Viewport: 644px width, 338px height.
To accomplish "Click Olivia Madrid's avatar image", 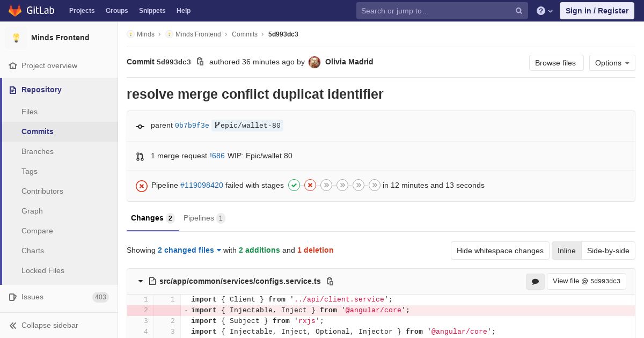I will click(314, 62).
